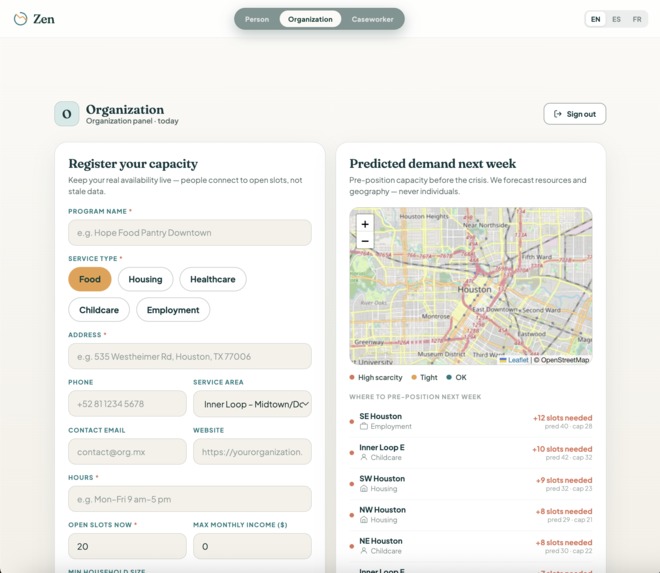This screenshot has height=573, width=660.
Task: Switch language to FR
Action: [637, 19]
